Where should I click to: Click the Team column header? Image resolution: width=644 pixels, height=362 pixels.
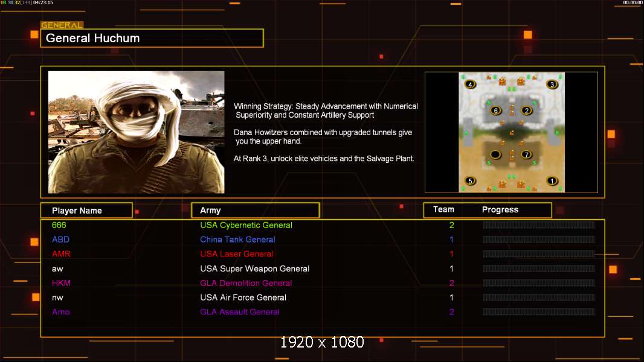pyautogui.click(x=443, y=209)
